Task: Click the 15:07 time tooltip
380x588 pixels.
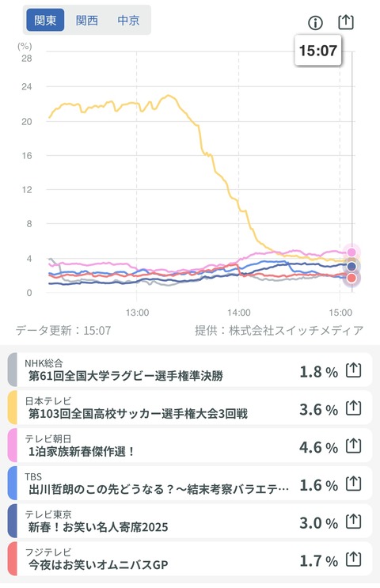Action: tap(318, 50)
